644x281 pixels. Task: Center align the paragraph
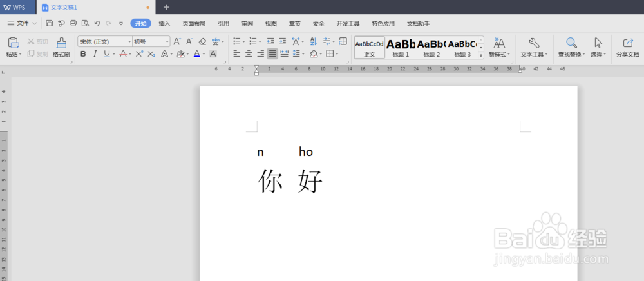[249, 53]
